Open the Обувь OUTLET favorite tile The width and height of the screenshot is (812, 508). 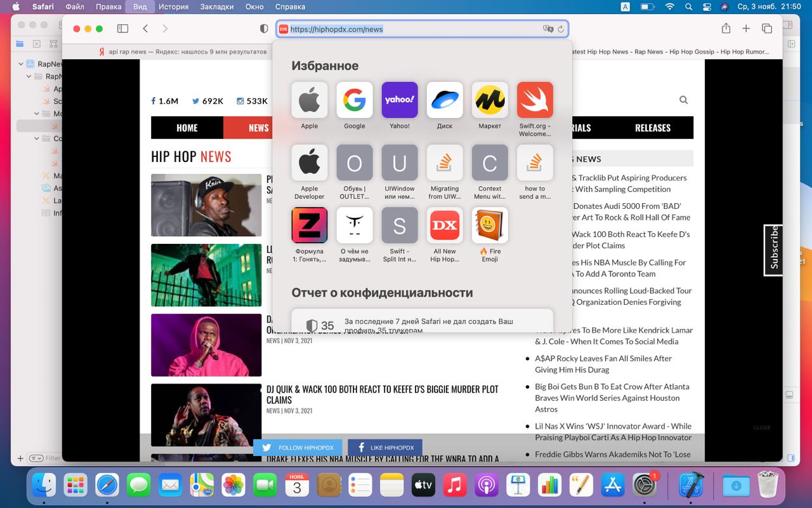(355, 163)
